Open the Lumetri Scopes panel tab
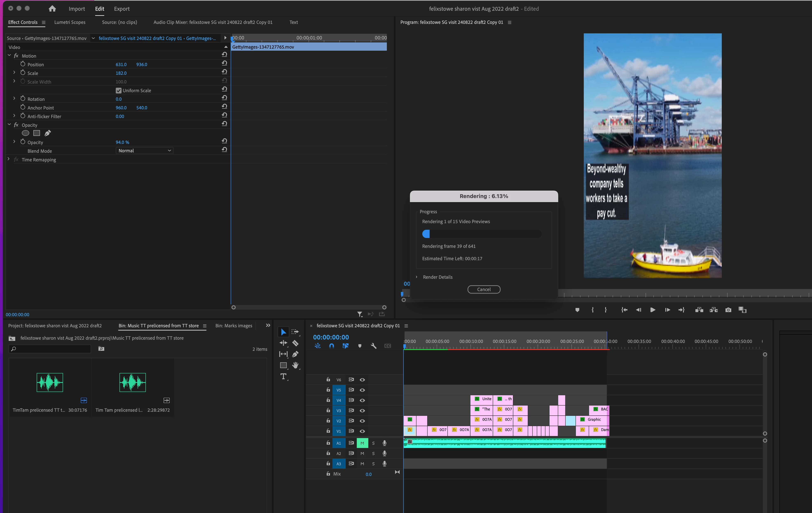The height and width of the screenshot is (513, 812). 70,22
